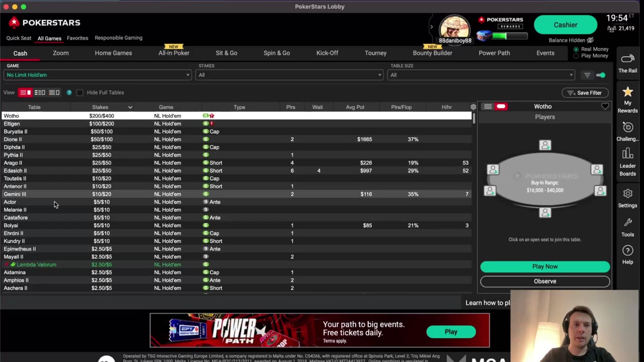Open the Stakes filter dropdown
Screen dimensions: 644x362
coord(289,75)
